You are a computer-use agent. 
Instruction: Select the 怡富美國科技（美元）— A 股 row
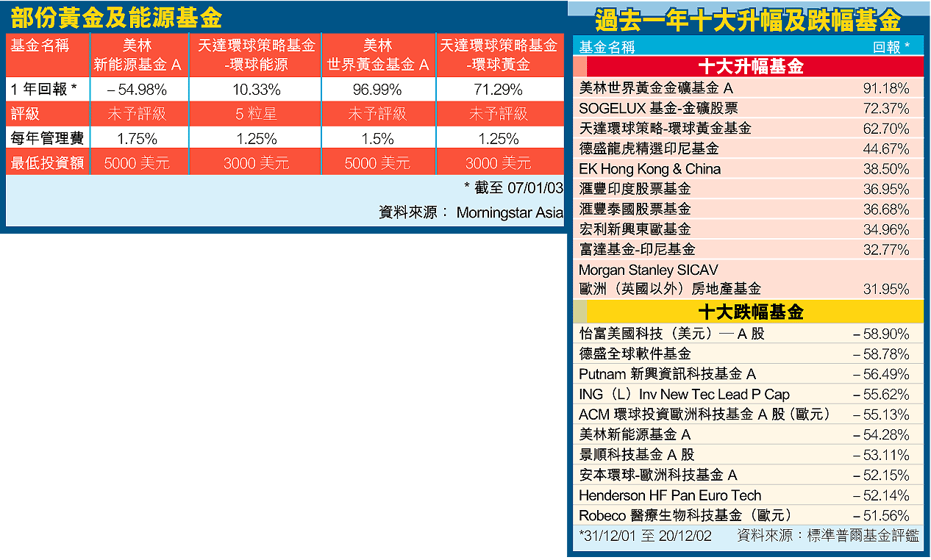pos(671,334)
